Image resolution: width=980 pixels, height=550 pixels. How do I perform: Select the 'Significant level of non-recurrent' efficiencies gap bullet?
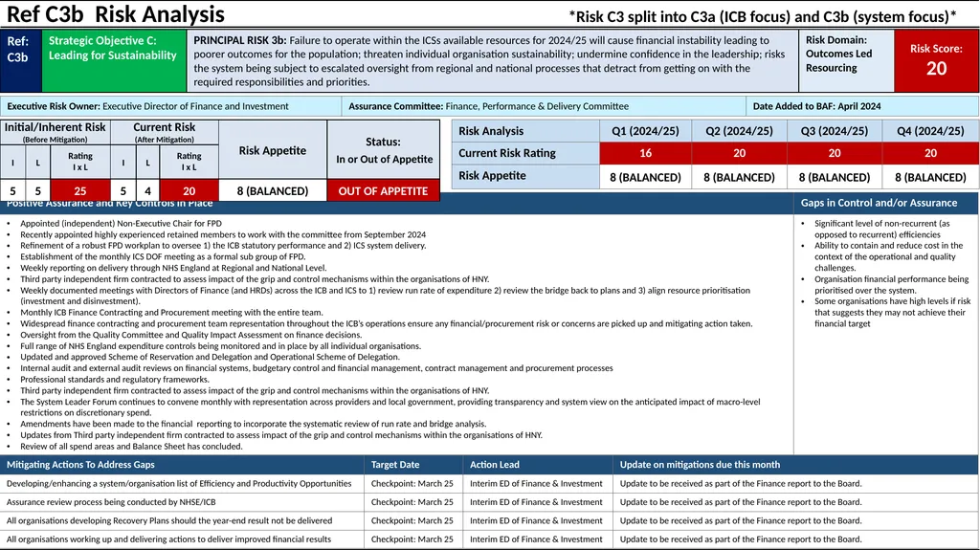pos(882,229)
